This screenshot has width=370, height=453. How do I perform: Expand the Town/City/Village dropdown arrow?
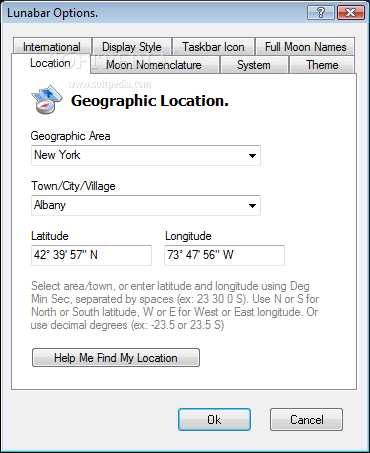pyautogui.click(x=252, y=205)
